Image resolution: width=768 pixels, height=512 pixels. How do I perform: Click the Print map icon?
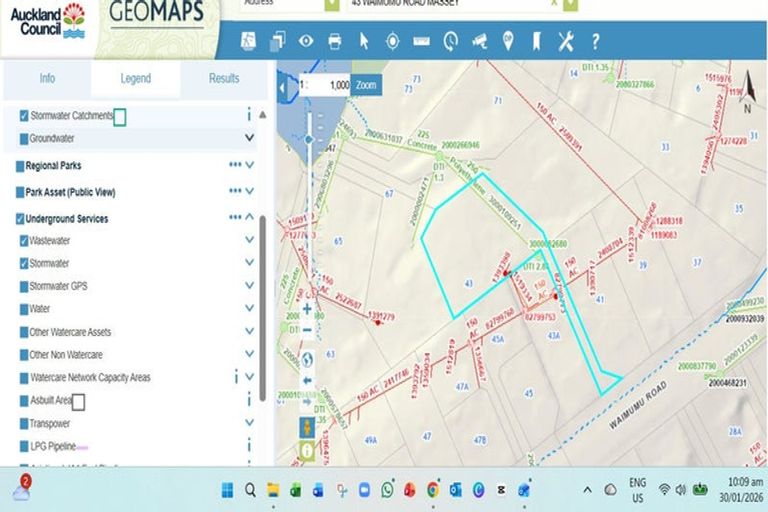pyautogui.click(x=335, y=41)
